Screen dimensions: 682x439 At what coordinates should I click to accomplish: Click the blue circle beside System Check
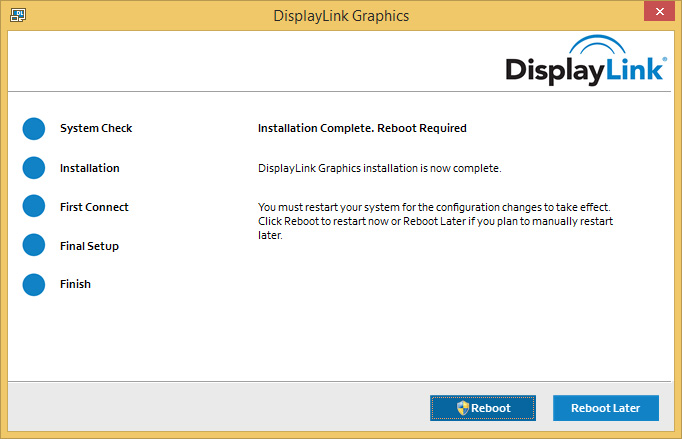34,129
